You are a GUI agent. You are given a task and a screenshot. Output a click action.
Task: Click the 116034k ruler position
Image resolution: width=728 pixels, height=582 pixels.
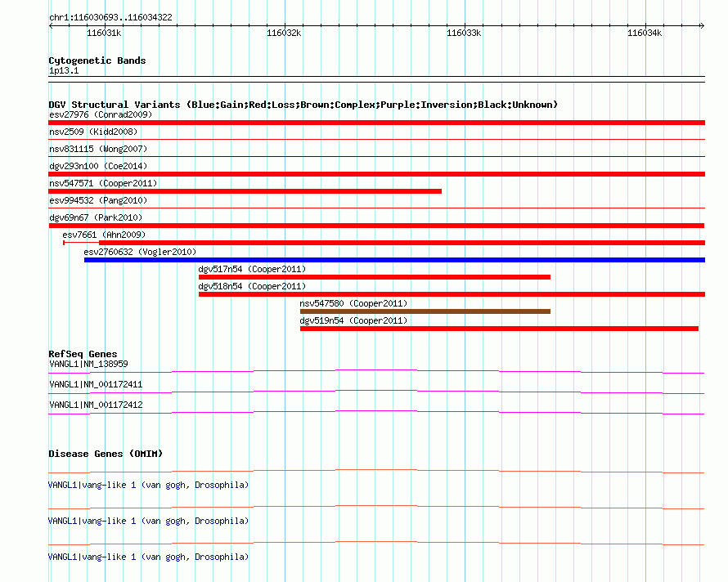coord(645,33)
